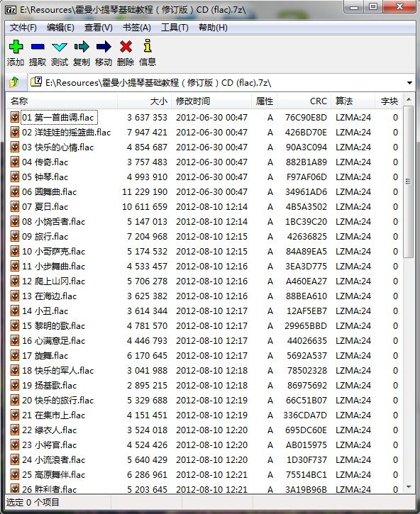The image size is (420, 514).
Task: Click CRC value 29965BBD
Action: [306, 326]
